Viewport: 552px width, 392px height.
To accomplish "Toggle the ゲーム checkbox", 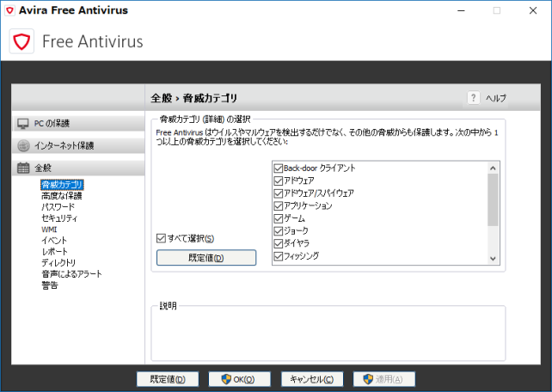I will click(278, 218).
